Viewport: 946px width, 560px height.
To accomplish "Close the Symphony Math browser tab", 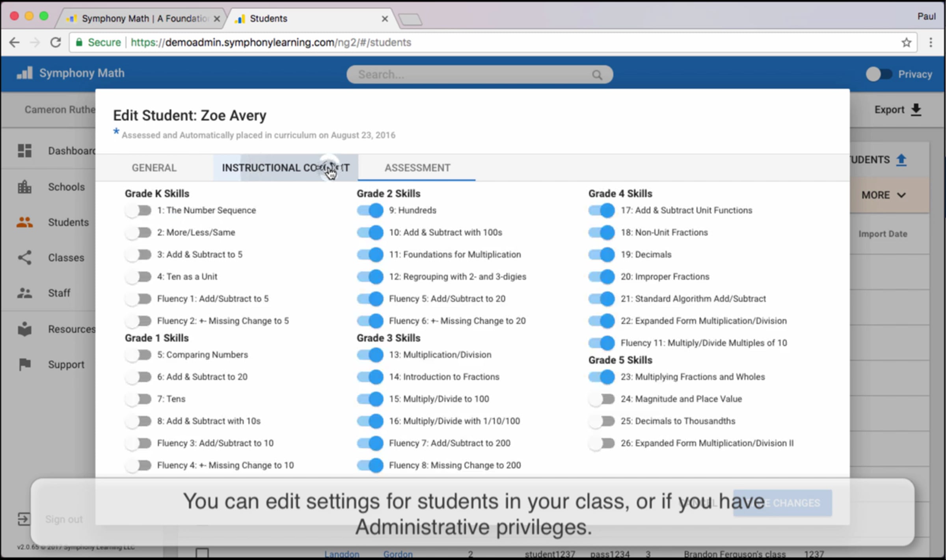I will (x=217, y=19).
